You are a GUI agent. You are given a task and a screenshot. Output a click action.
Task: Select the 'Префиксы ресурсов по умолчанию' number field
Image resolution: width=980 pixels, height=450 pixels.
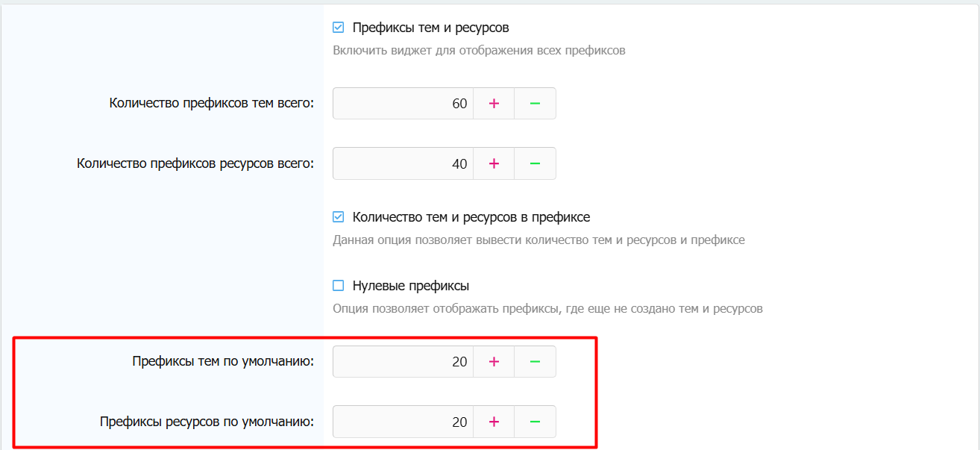pyautogui.click(x=403, y=422)
